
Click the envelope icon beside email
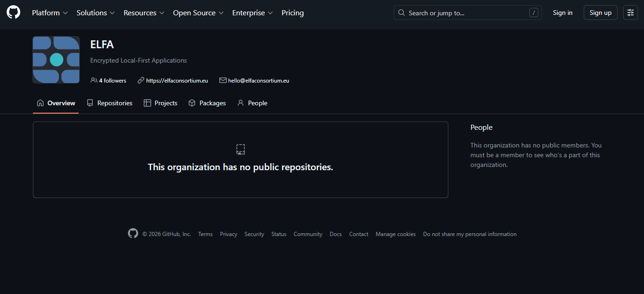223,80
